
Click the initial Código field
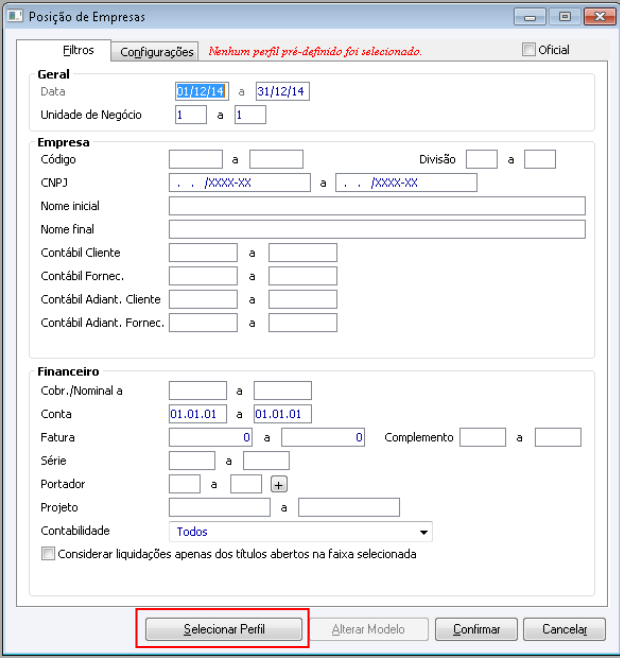pyautogui.click(x=196, y=159)
